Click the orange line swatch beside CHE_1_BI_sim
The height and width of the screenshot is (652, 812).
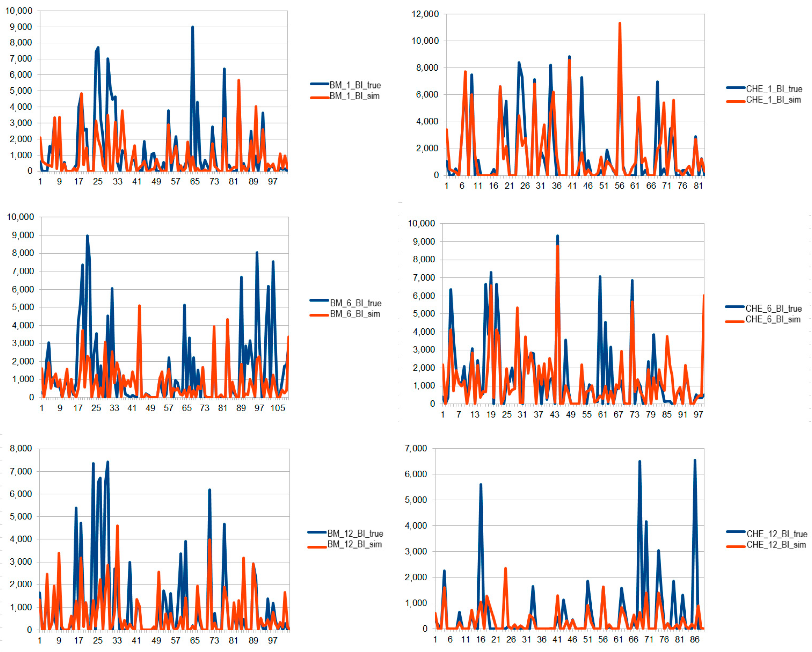736,101
